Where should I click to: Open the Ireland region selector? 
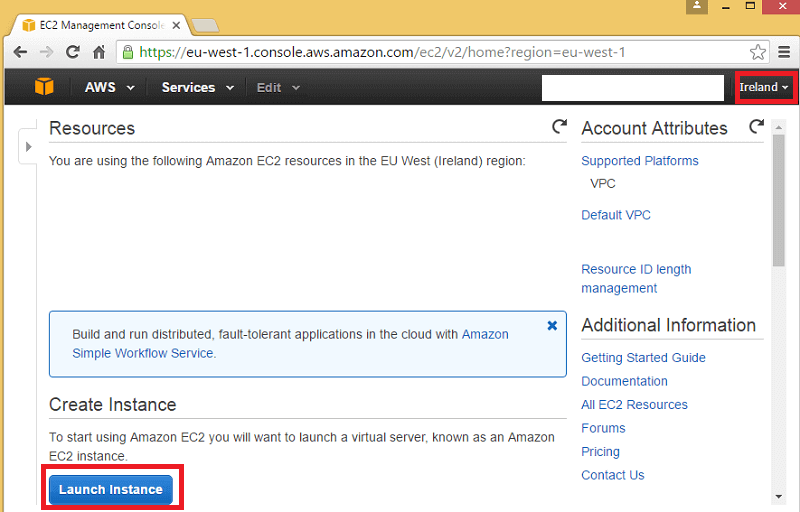pyautogui.click(x=764, y=87)
